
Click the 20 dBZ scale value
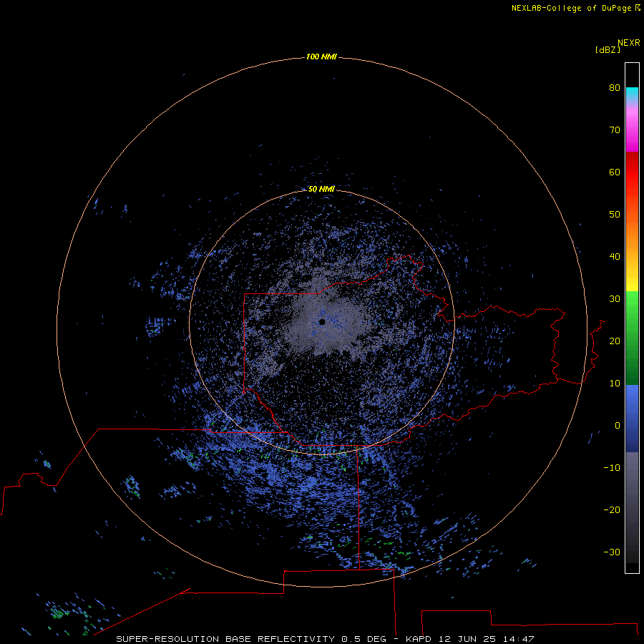615,341
